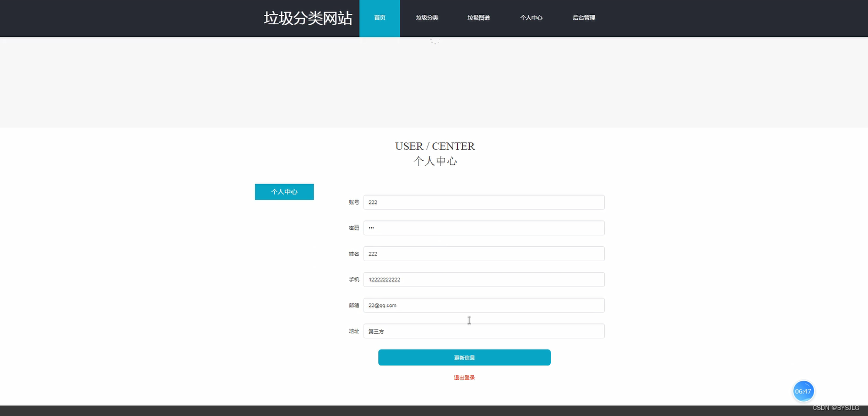Viewport: 868px width, 416px height.
Task: Click the 垃圾分类网站 site title
Action: [x=308, y=18]
